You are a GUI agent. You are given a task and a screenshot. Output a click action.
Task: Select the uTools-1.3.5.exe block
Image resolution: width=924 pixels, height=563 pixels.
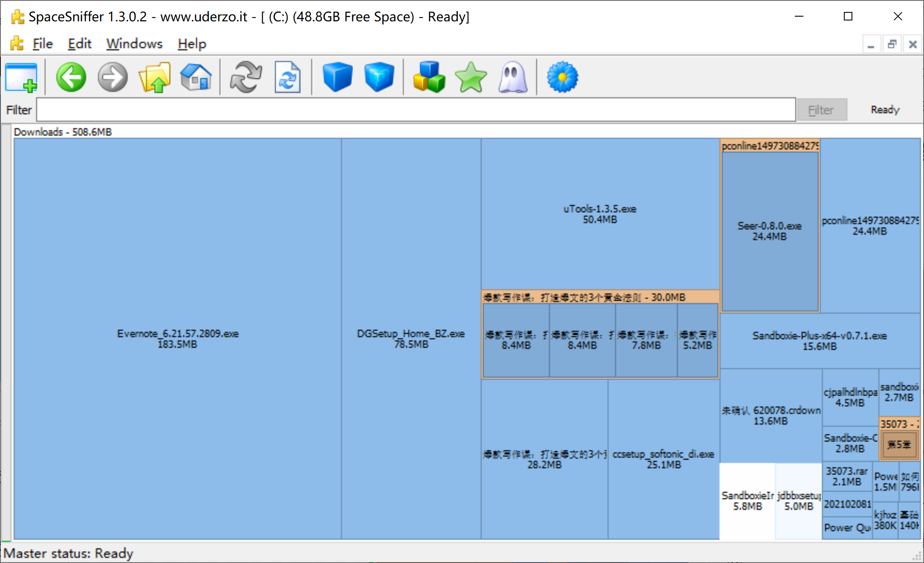pyautogui.click(x=600, y=214)
